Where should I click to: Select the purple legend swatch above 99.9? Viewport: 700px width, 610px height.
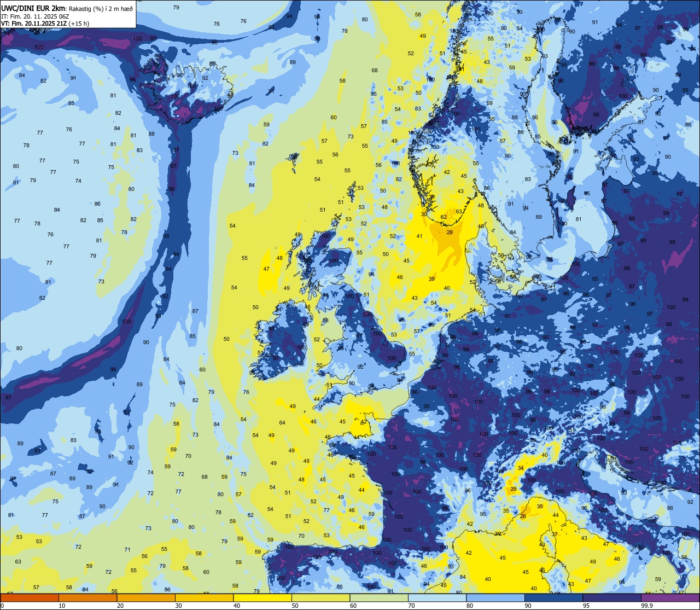670,597
